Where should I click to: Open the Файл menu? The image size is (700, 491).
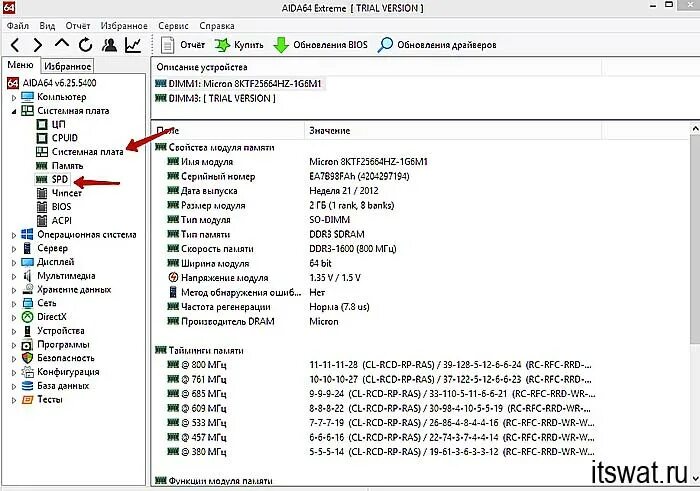coord(18,26)
